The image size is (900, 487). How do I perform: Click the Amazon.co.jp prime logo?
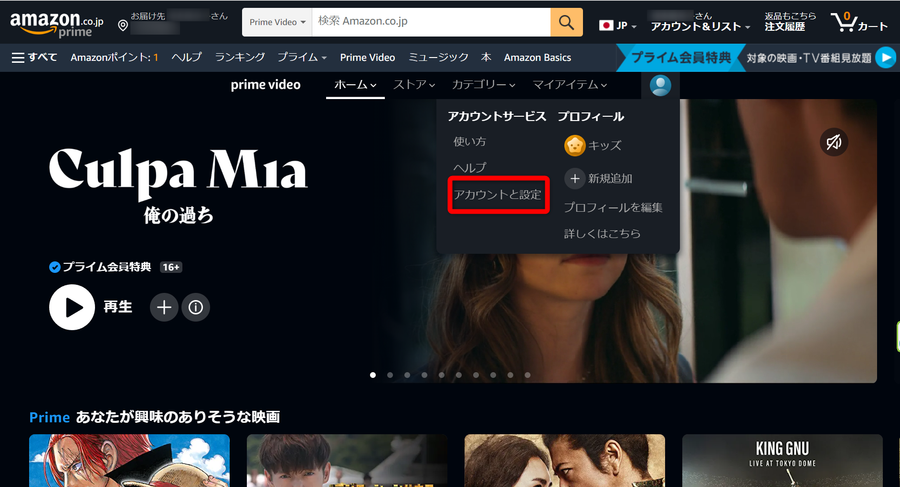(x=57, y=24)
